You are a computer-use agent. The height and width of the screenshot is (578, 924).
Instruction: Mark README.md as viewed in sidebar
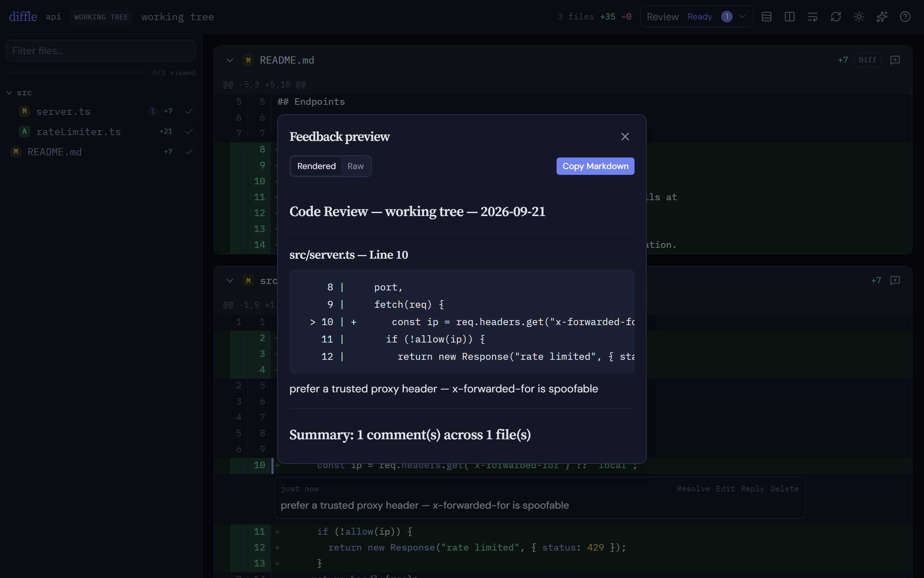pos(189,151)
